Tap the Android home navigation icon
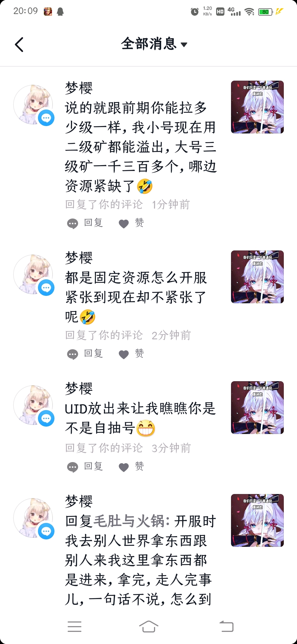The height and width of the screenshot is (644, 297). pos(148,626)
